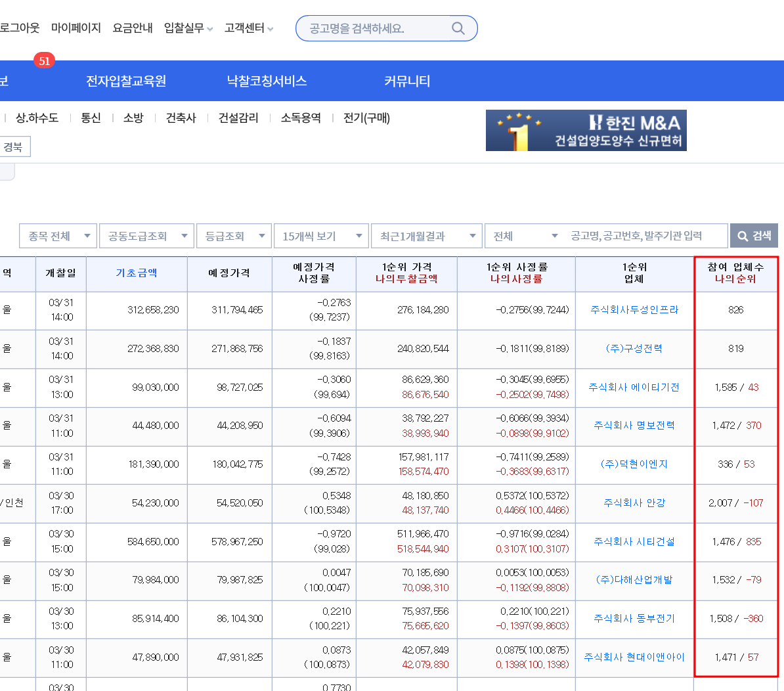Go to 전자입찰교육원 tab
This screenshot has width=784, height=691.
coord(126,81)
